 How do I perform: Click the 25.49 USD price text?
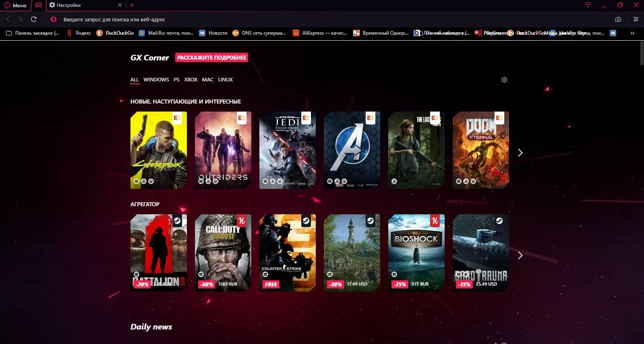click(x=486, y=284)
